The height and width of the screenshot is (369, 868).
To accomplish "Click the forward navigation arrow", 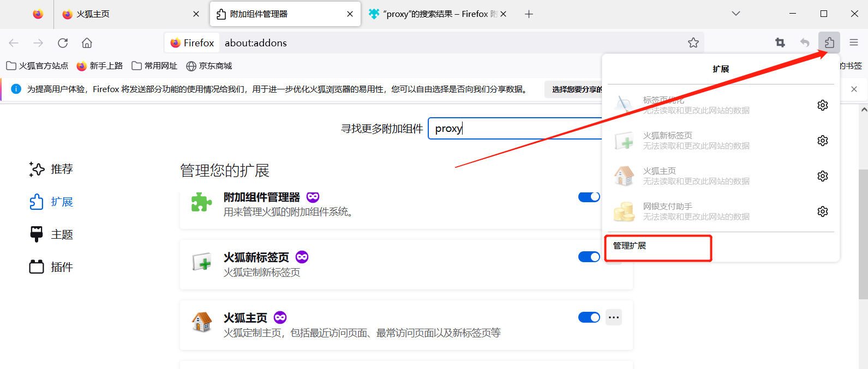I will (x=38, y=43).
